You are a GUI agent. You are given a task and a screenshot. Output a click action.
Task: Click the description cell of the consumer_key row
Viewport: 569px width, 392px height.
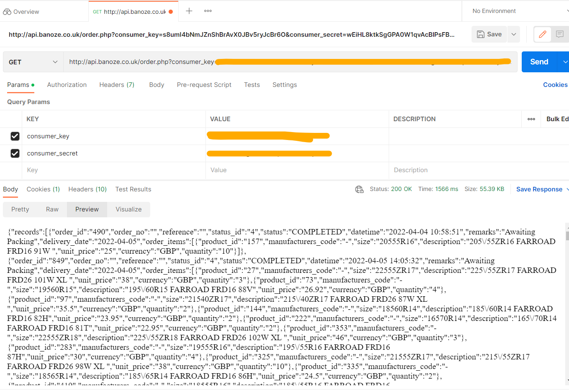(479, 136)
